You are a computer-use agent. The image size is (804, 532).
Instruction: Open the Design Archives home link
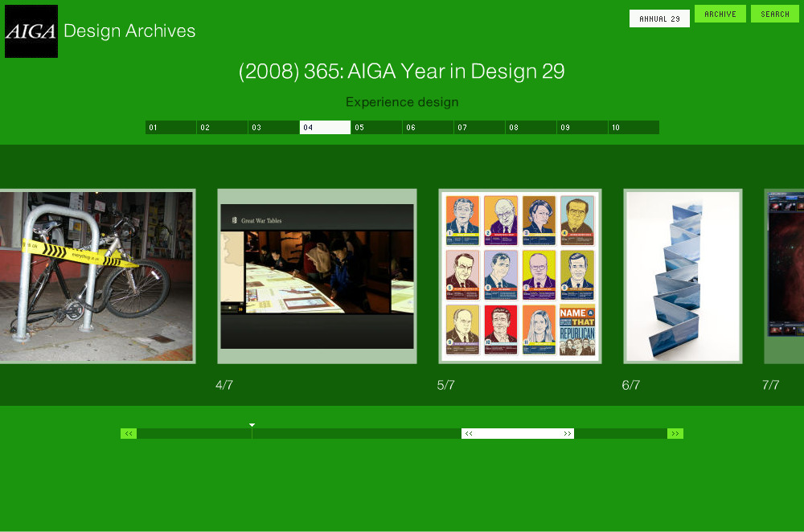click(x=129, y=31)
